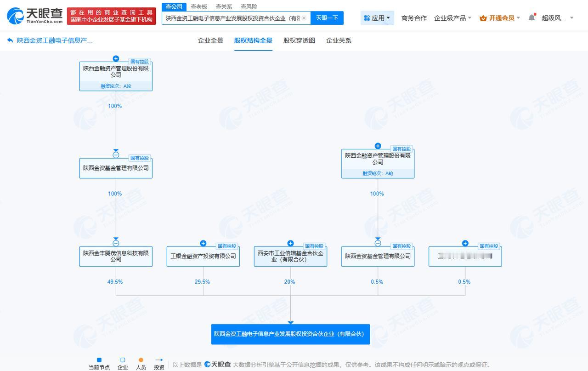This screenshot has height=371, width=588.
Task: Click the 29.5% share label
Action: pos(202,282)
